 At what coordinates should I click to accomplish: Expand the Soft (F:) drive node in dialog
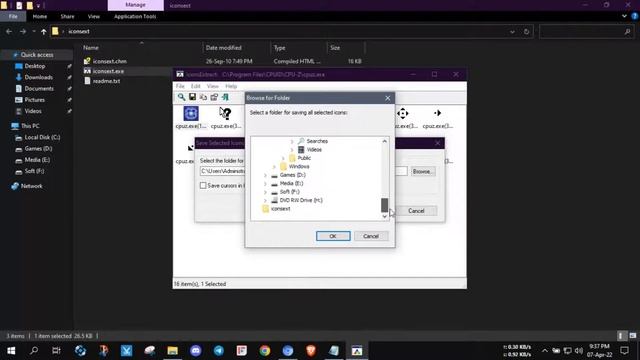tap(265, 192)
